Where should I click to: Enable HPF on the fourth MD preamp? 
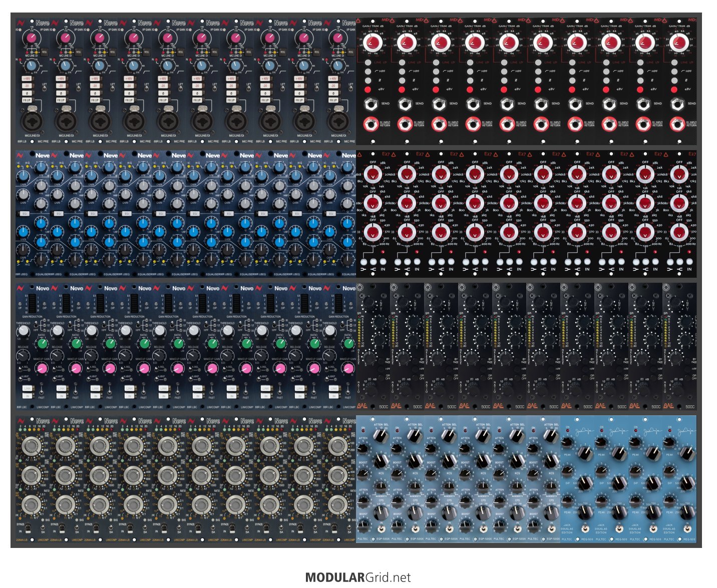click(470, 72)
